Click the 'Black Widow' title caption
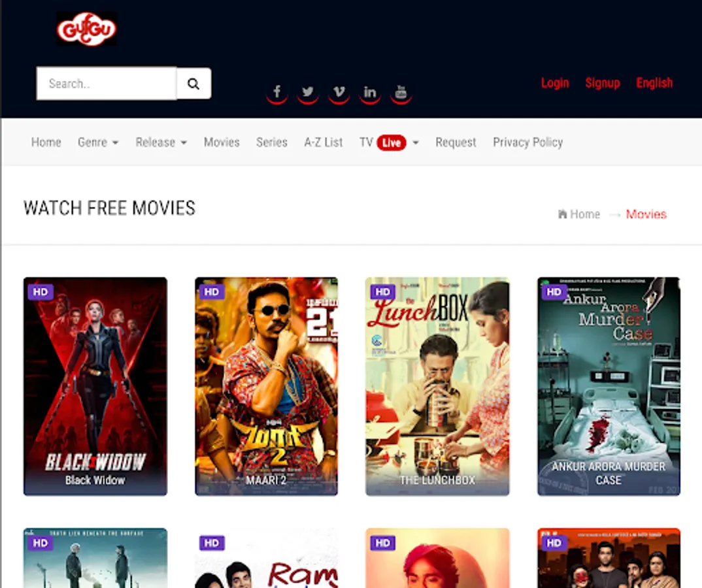 coord(95,480)
